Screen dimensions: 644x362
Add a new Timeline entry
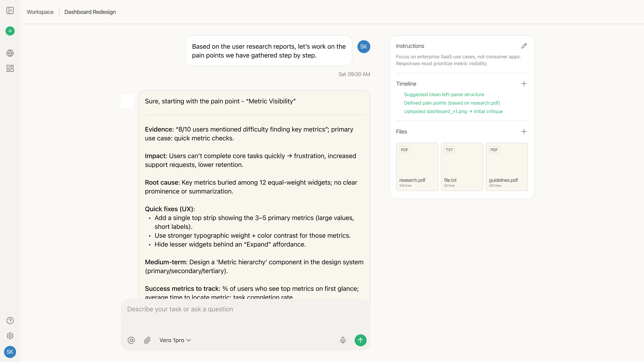coord(524,84)
